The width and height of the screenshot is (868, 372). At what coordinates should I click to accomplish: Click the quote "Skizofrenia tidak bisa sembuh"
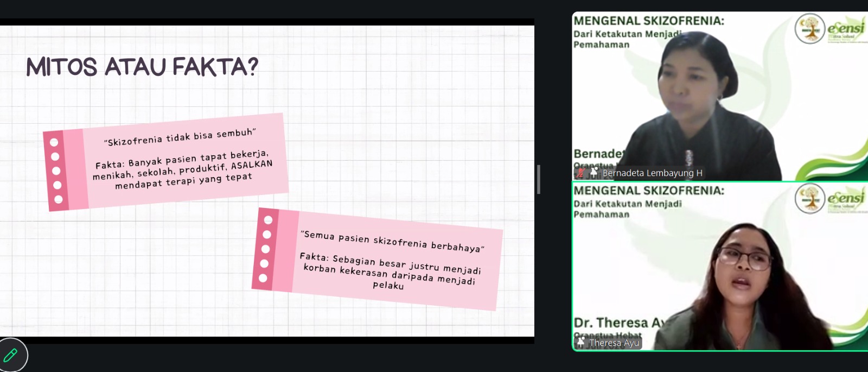coord(180,137)
